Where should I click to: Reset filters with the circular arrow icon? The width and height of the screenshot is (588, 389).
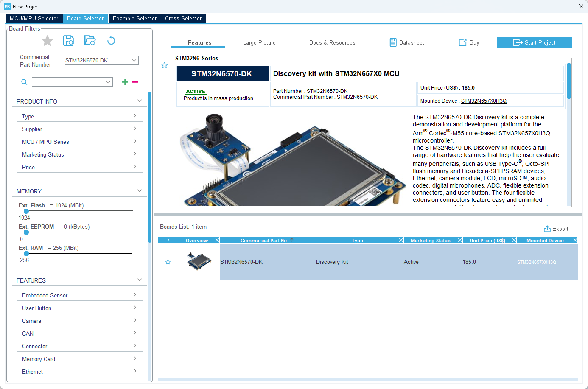tap(111, 40)
